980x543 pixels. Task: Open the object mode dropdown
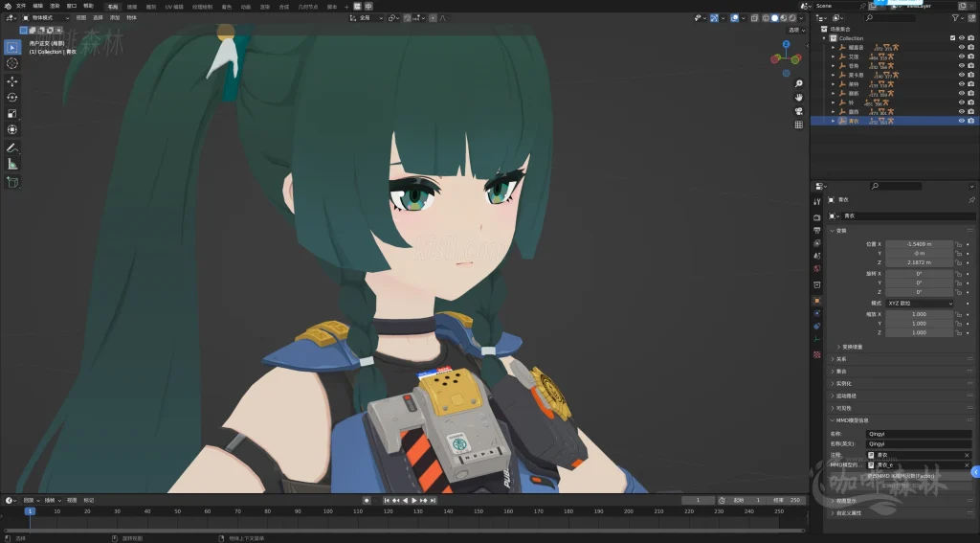46,18
